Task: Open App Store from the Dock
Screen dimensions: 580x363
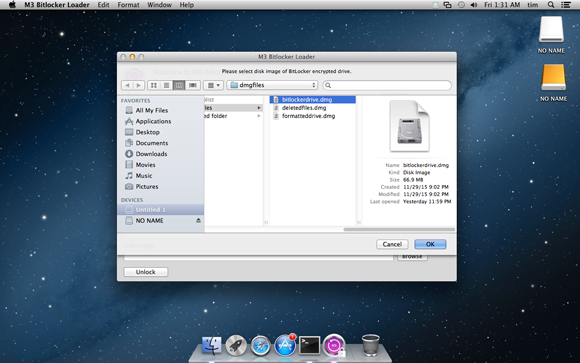Action: (x=285, y=346)
